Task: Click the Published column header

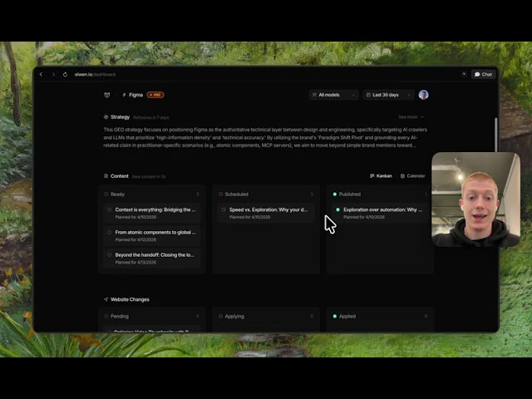Action: [x=380, y=195]
